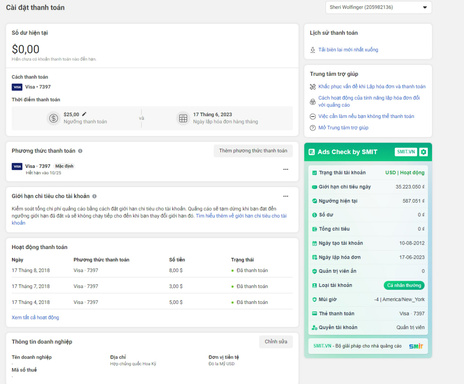
Task: Click the Múi giờ location icon
Action: click(x=314, y=300)
